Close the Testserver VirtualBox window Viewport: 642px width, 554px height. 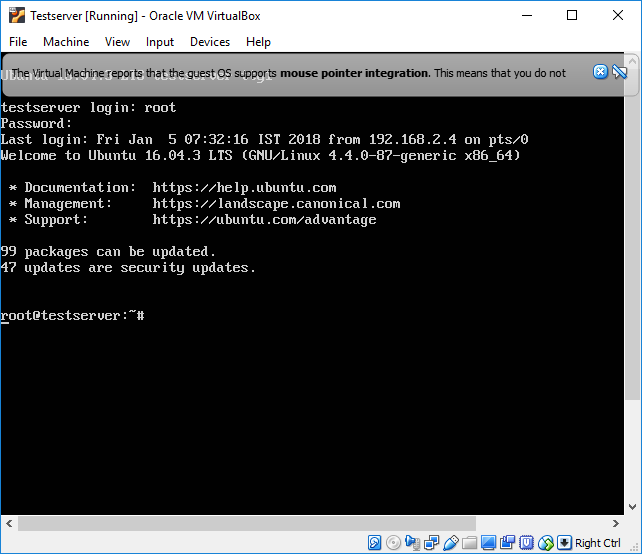tap(617, 16)
